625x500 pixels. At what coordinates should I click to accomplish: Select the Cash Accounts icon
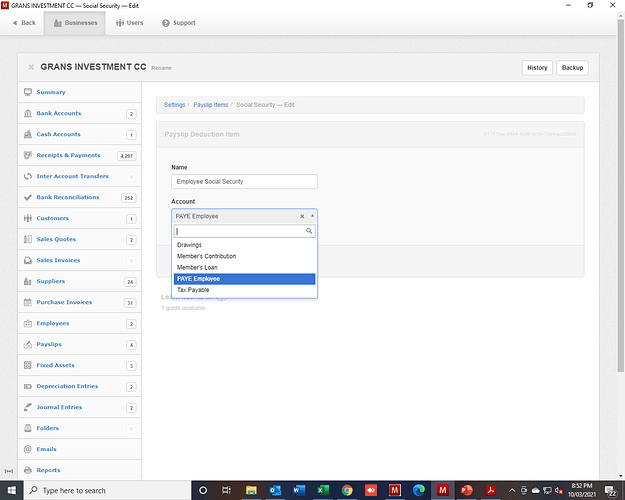click(28, 134)
